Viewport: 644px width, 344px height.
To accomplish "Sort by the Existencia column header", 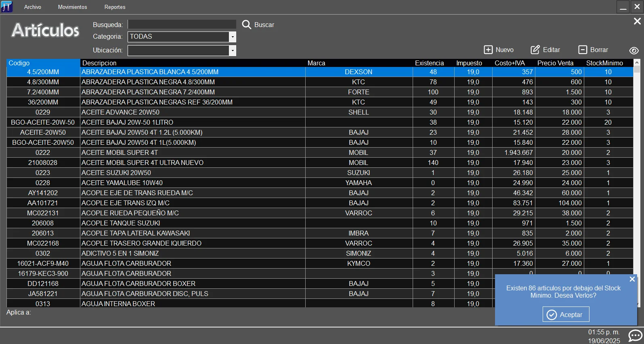I will (429, 63).
